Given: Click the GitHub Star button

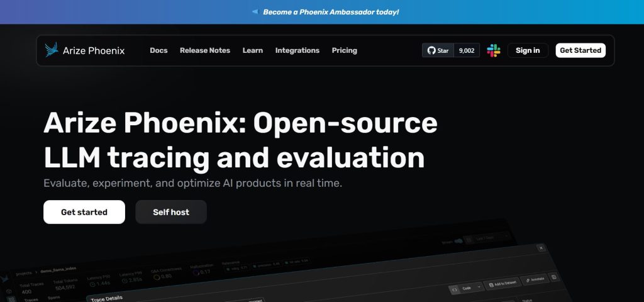Looking at the screenshot, I should point(438,50).
